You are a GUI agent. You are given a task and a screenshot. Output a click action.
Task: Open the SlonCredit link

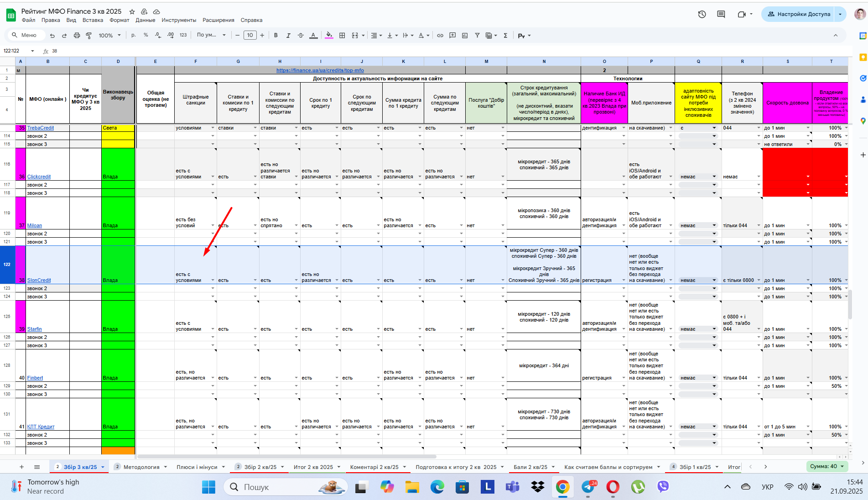[x=39, y=280]
